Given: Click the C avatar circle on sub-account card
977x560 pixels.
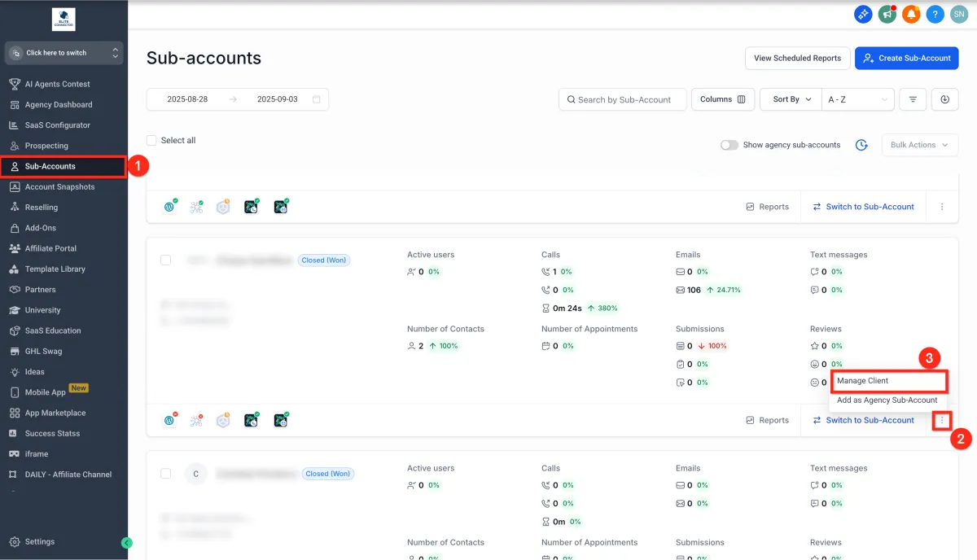Looking at the screenshot, I should [x=195, y=474].
